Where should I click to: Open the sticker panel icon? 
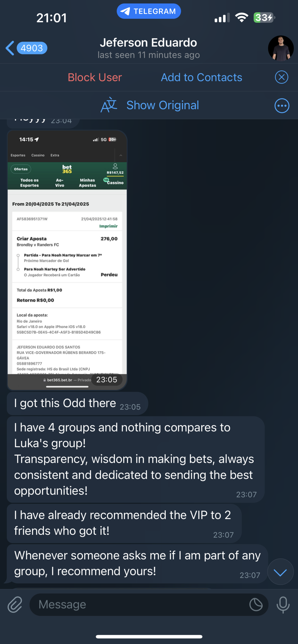point(256,604)
